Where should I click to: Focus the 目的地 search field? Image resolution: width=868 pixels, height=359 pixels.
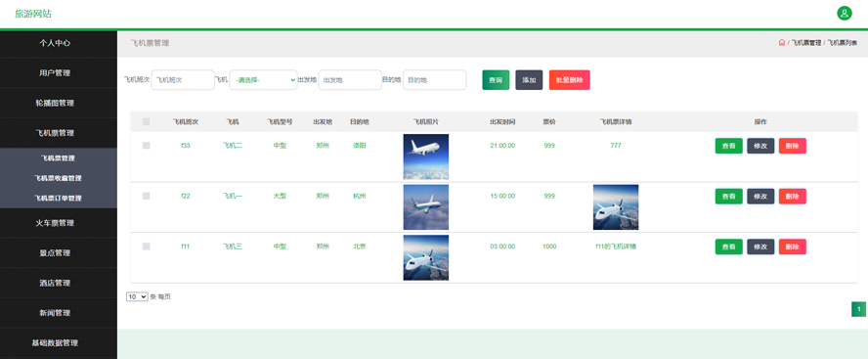tap(435, 80)
